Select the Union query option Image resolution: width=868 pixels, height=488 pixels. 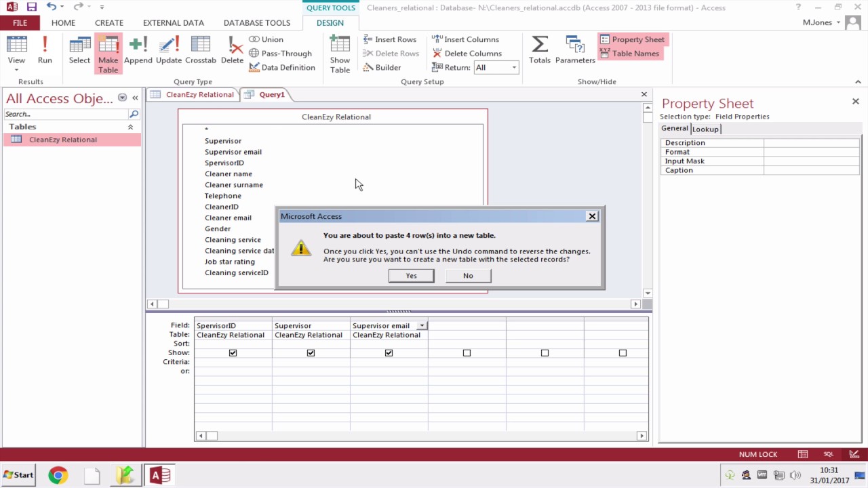(266, 39)
